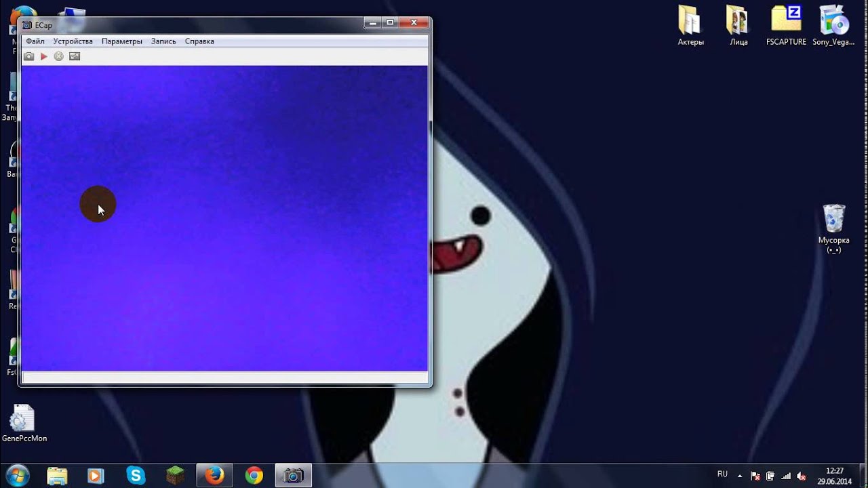Viewport: 868px width, 488px height.
Task: Select the FSCAPTURE desktop folder
Action: [x=786, y=26]
